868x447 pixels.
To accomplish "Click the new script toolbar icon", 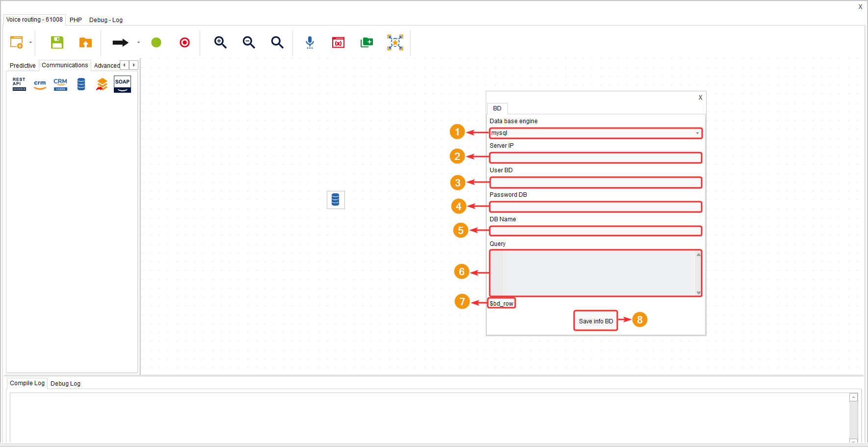I will [17, 42].
